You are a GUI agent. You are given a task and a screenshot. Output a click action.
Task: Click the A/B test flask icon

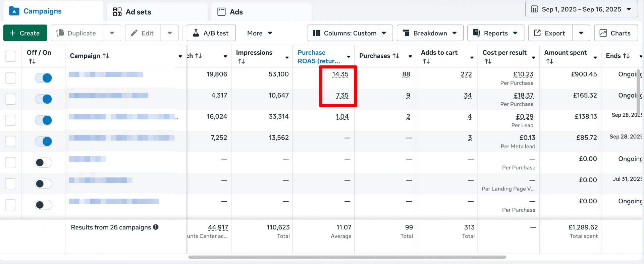196,33
